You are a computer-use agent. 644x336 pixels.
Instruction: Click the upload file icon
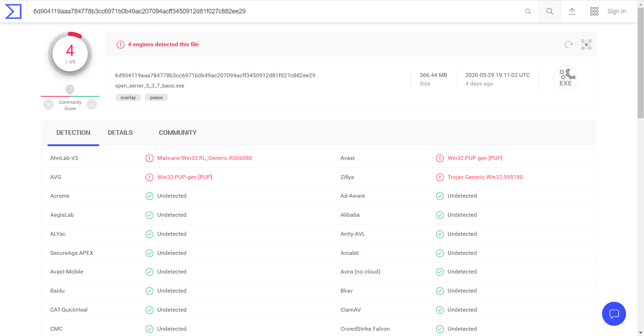coord(572,11)
